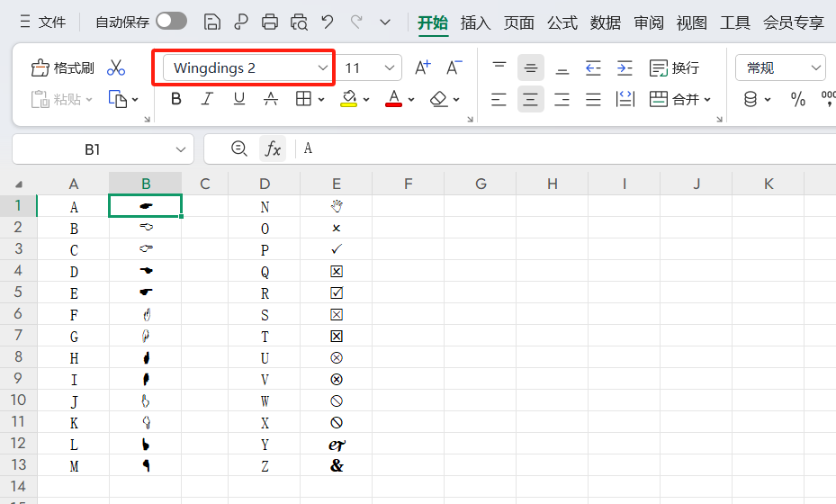The image size is (836, 504).
Task: Click the redo arrow
Action: click(x=356, y=22)
